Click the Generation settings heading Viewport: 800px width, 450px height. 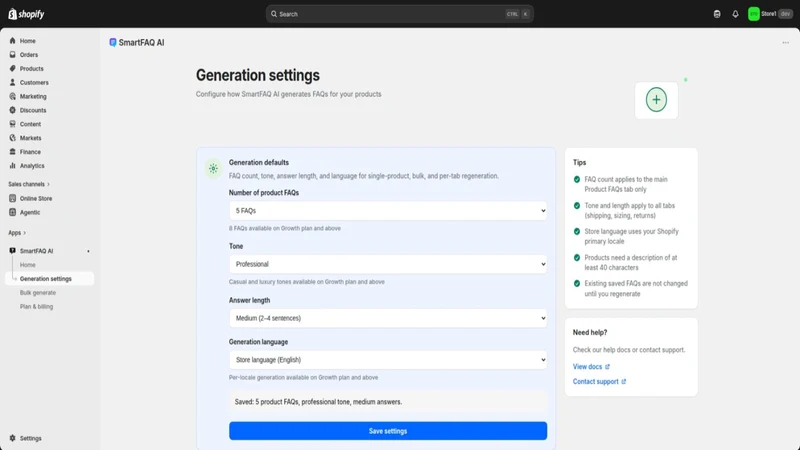point(258,76)
